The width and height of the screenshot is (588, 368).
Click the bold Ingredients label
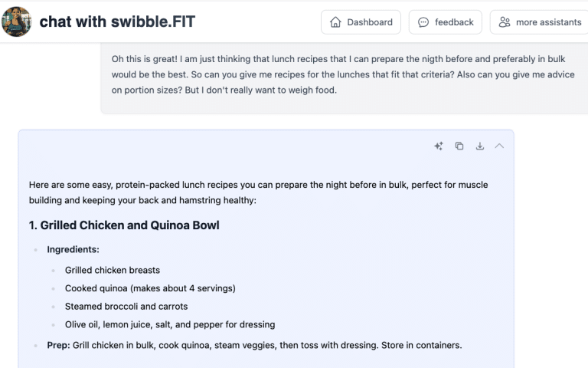[x=73, y=249]
